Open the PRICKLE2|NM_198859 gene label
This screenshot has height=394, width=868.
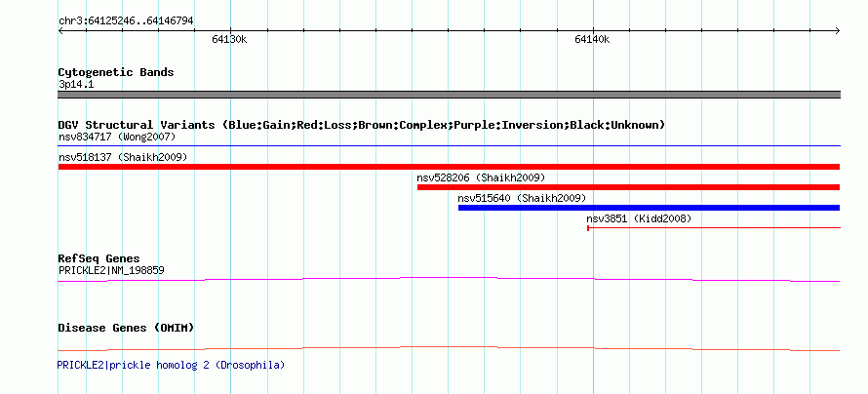tap(111, 270)
